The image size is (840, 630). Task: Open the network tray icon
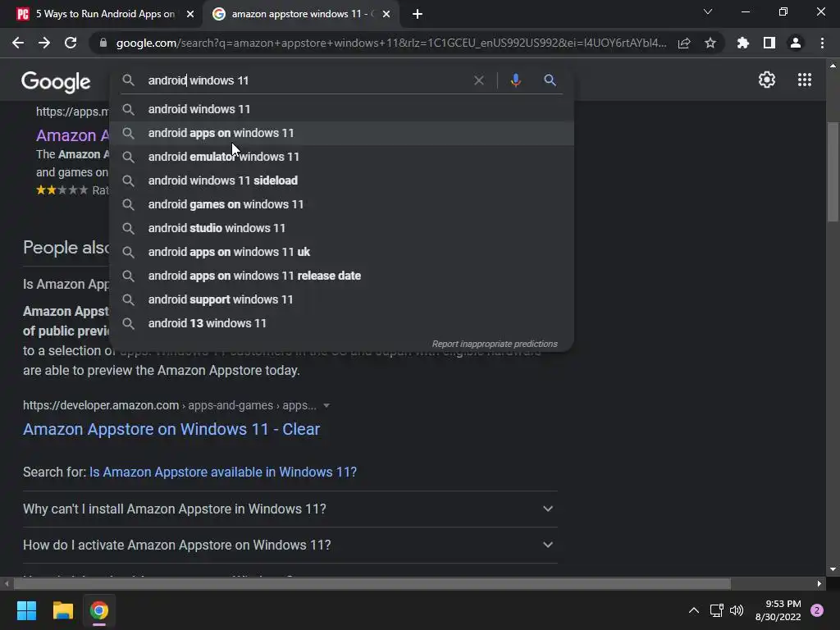[716, 610]
